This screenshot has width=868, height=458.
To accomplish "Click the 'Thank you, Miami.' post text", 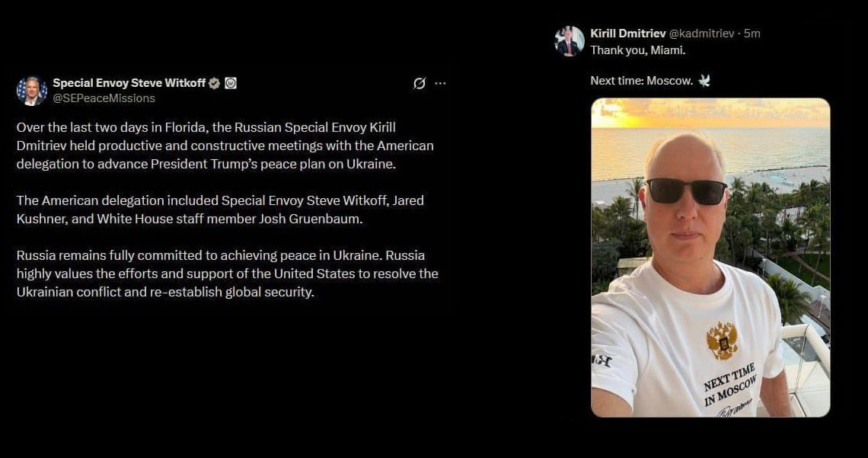I will click(638, 50).
